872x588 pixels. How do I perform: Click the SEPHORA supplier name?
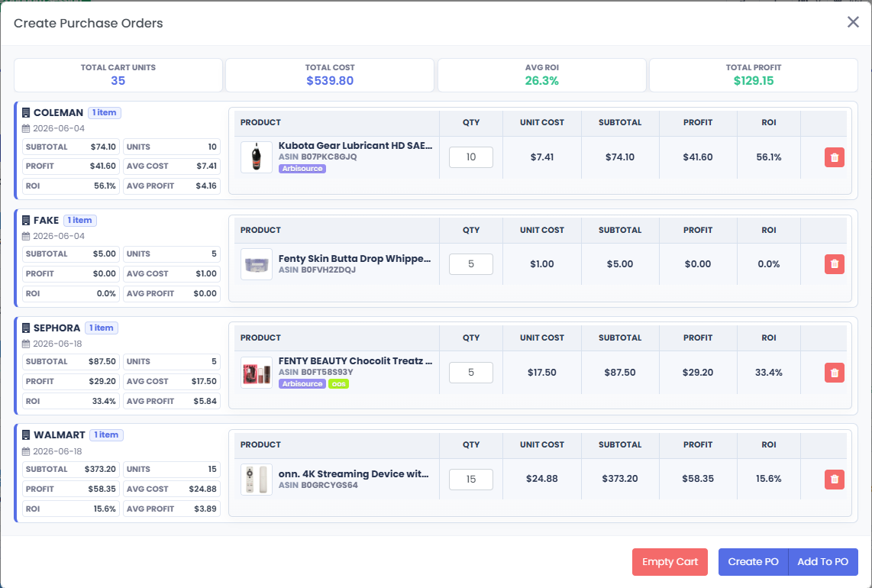[57, 328]
